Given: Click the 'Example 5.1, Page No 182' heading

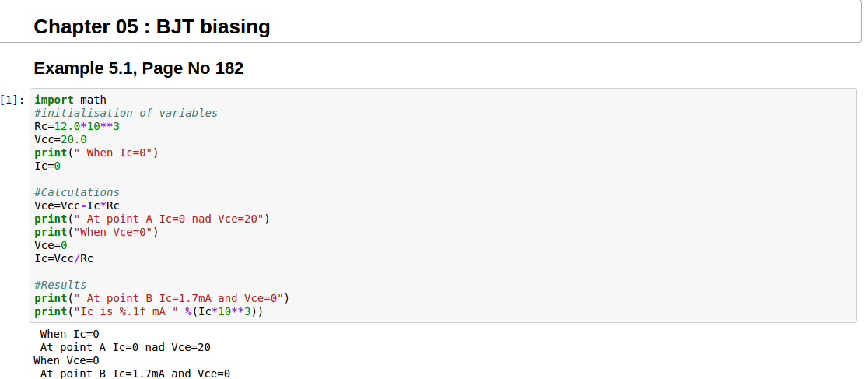Looking at the screenshot, I should click(x=138, y=68).
